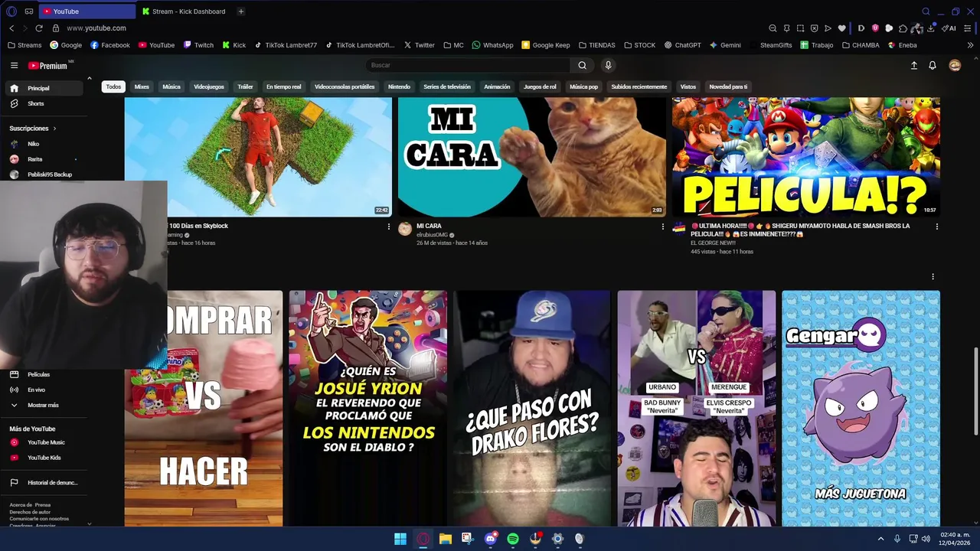
Task: Select the Videojuegos filter chip
Action: pyautogui.click(x=209, y=86)
